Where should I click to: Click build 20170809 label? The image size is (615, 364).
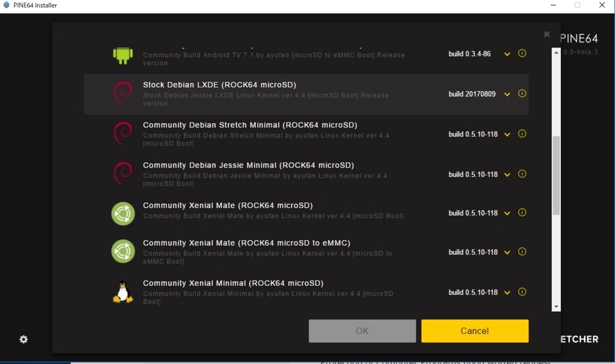point(472,94)
